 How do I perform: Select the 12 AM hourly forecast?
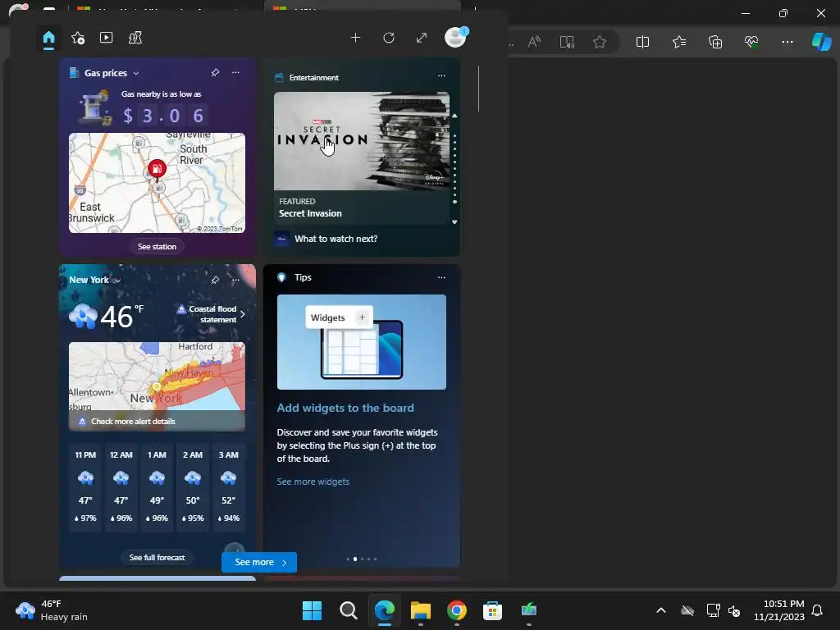(121, 487)
